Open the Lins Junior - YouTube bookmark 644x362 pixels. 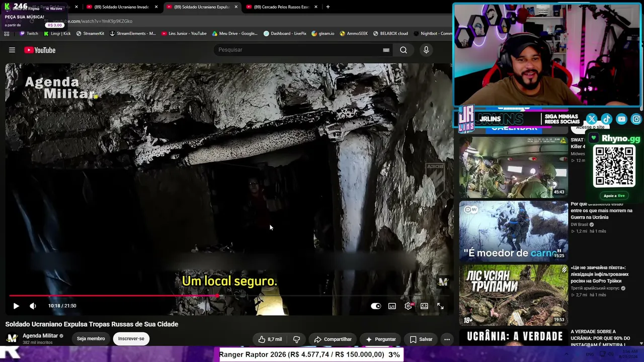pos(184,34)
